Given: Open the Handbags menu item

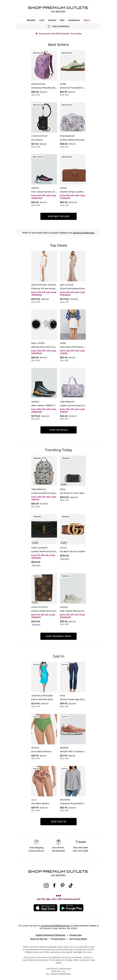Looking at the screenshot, I should click(74, 20).
